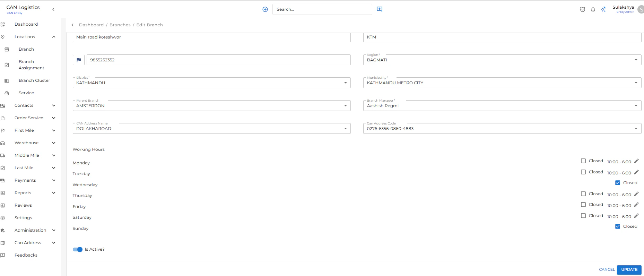Open the Can Address Code dropdown
Viewport: 644px width, 276px height.
pyautogui.click(x=502, y=128)
